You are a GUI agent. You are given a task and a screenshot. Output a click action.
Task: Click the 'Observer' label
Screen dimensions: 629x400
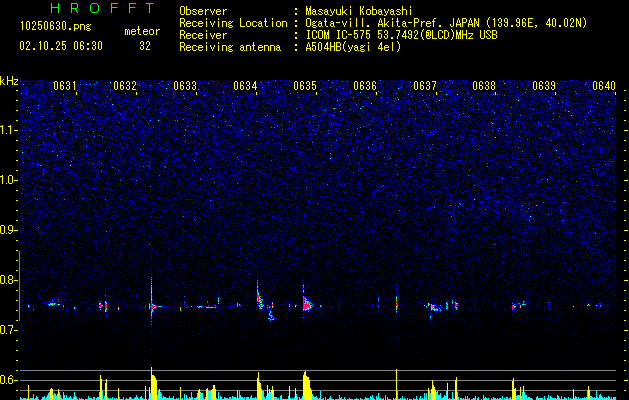[x=203, y=11]
